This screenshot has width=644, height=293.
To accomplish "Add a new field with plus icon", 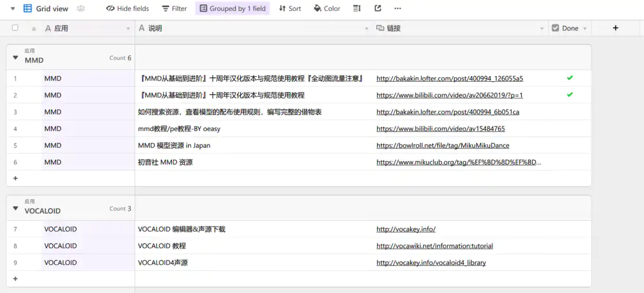I will (615, 28).
